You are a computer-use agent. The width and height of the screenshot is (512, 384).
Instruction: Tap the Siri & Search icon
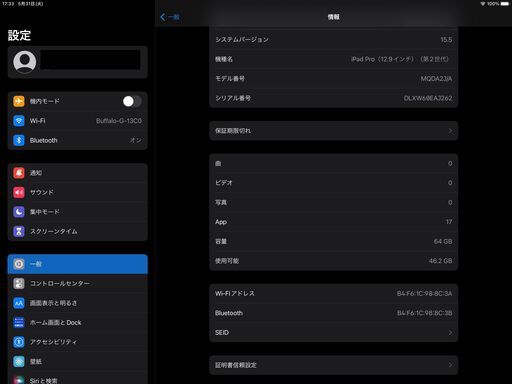tap(19, 380)
